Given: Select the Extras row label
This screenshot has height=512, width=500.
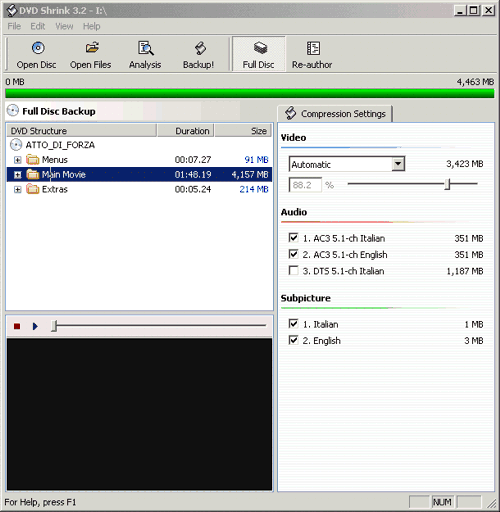Looking at the screenshot, I should click(55, 189).
